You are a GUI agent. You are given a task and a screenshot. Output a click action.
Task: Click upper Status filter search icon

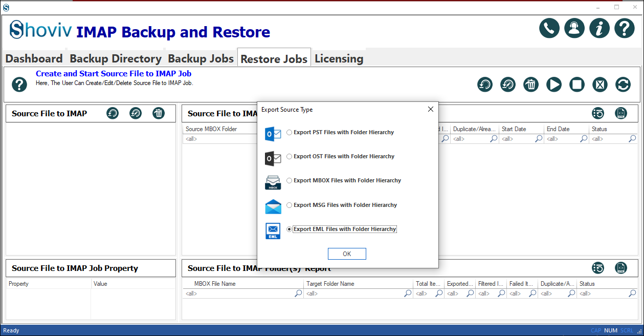pyautogui.click(x=632, y=139)
